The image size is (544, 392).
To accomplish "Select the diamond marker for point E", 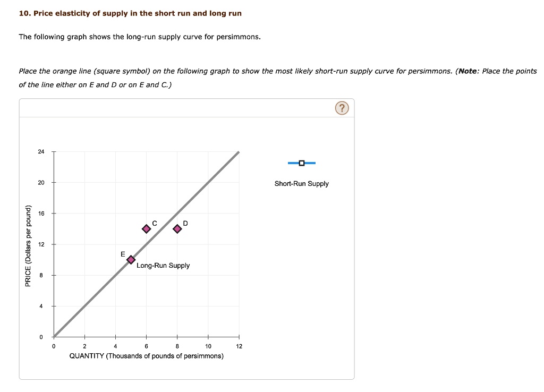I will (130, 260).
